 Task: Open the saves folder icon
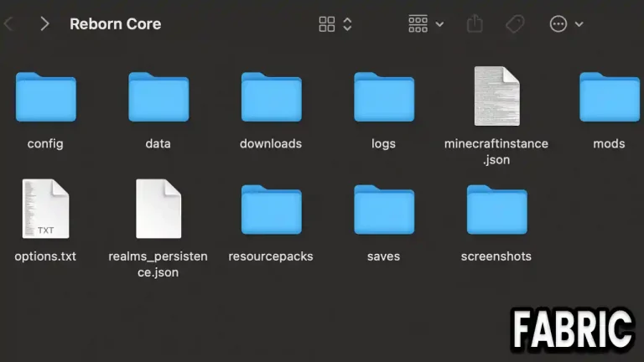pyautogui.click(x=384, y=209)
